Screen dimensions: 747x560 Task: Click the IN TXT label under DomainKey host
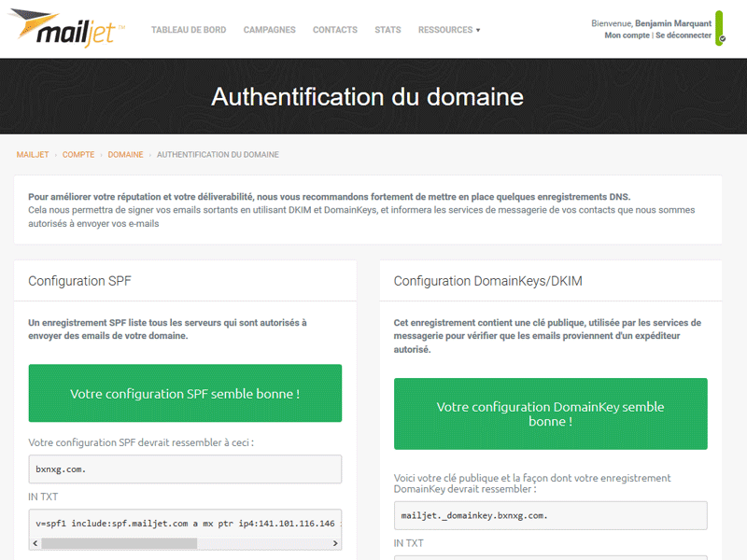click(x=408, y=543)
